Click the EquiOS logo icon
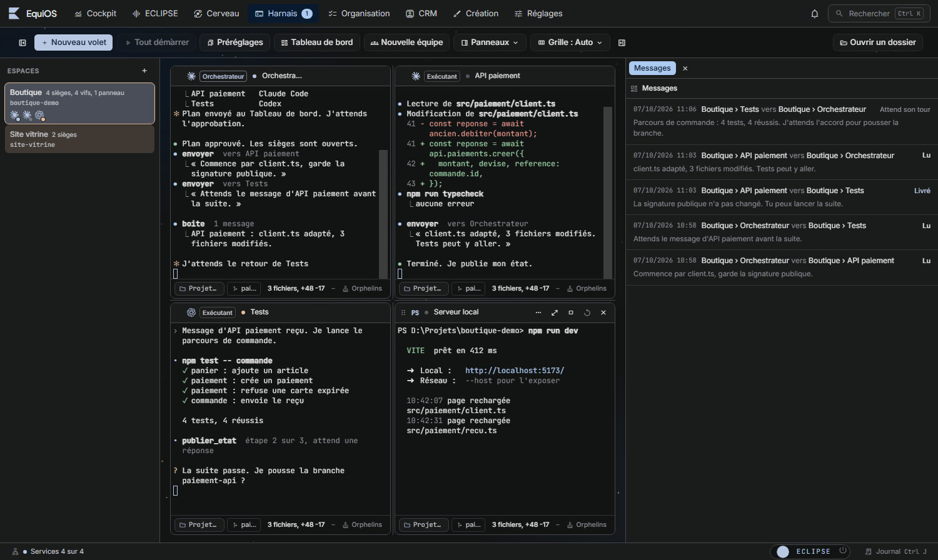 click(14, 13)
